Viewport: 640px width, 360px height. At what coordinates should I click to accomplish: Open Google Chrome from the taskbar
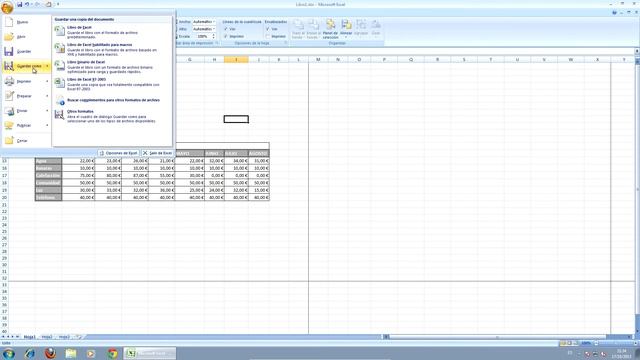click(113, 353)
